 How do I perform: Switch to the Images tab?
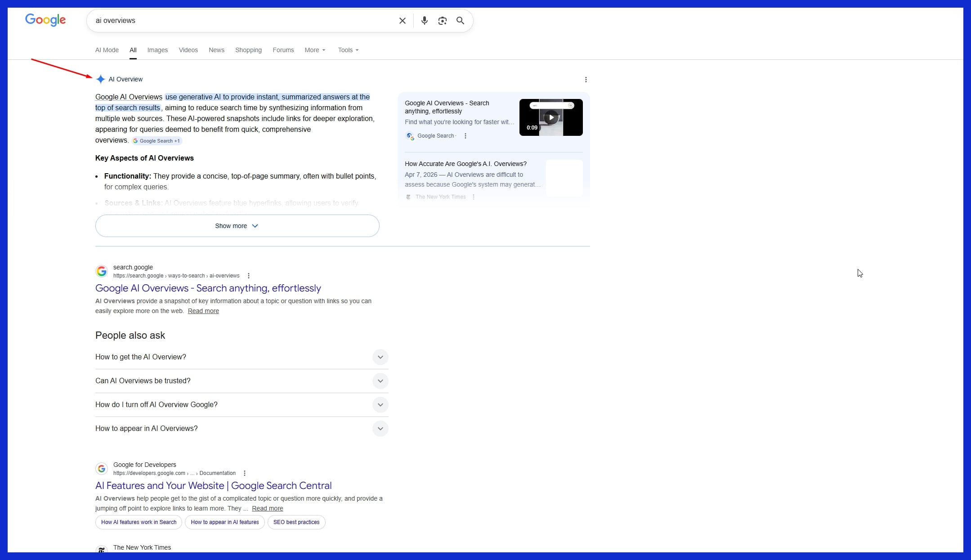[x=157, y=50]
